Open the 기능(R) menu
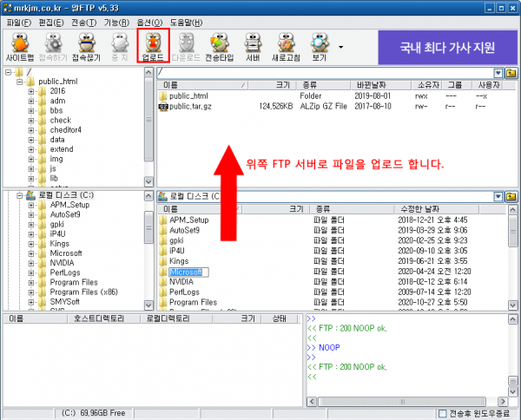Viewport: 521px width, 420px height. tap(116, 23)
